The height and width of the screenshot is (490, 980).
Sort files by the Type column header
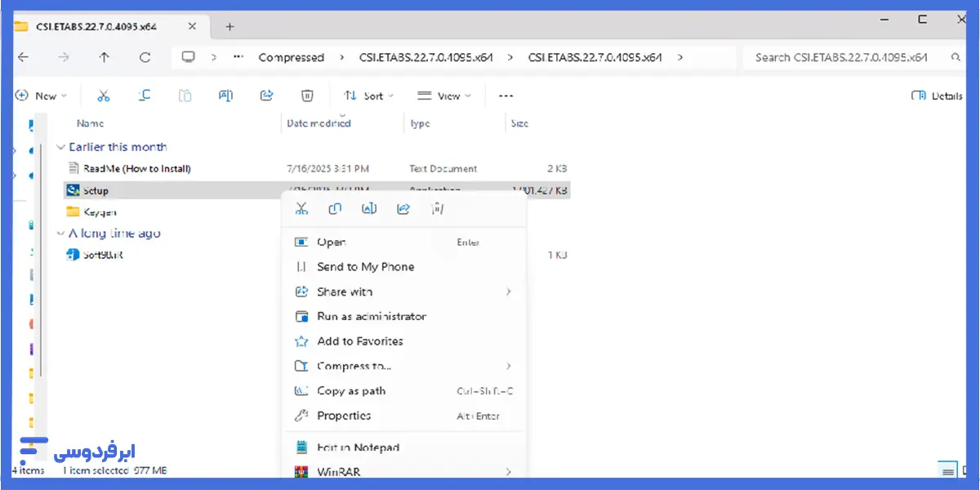[x=420, y=123]
